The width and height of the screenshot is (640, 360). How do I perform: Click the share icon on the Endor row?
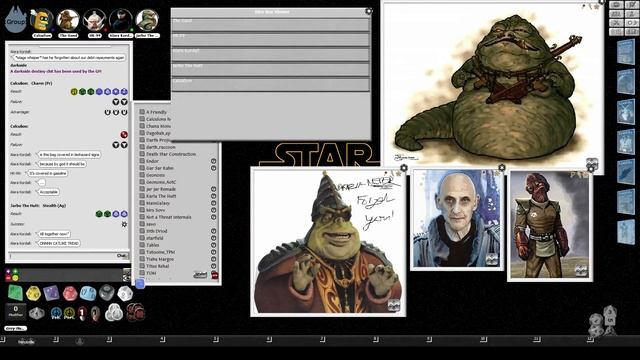pos(213,161)
